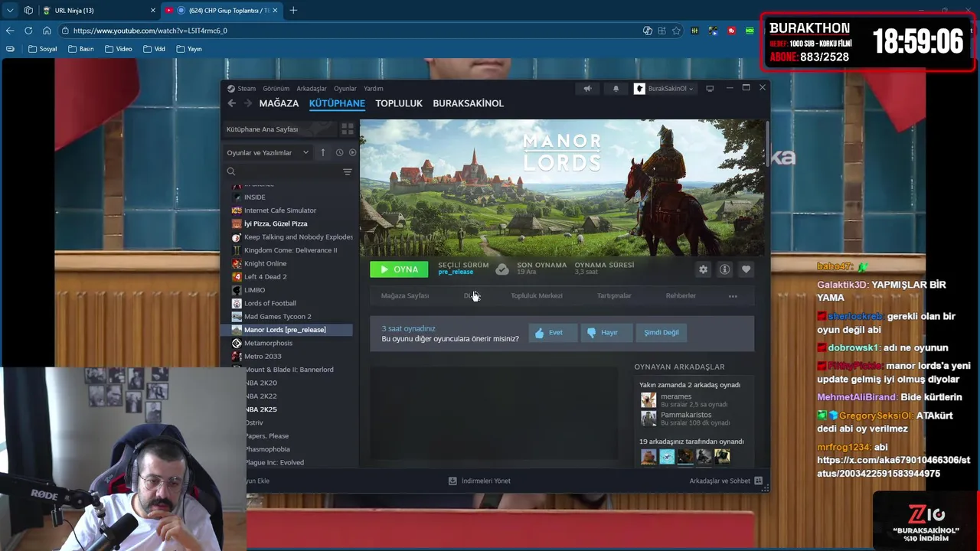Switch to MAĞAZA tab
This screenshot has width=980, height=551.
(279, 103)
